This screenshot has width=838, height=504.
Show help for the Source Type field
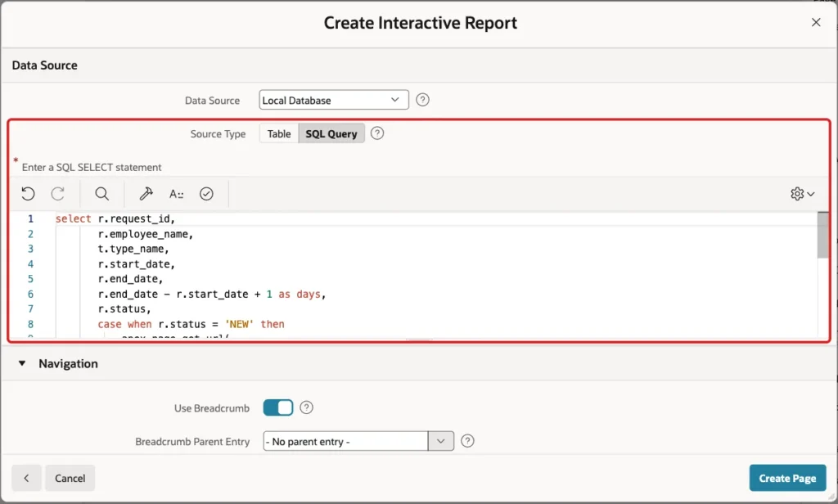click(x=376, y=133)
